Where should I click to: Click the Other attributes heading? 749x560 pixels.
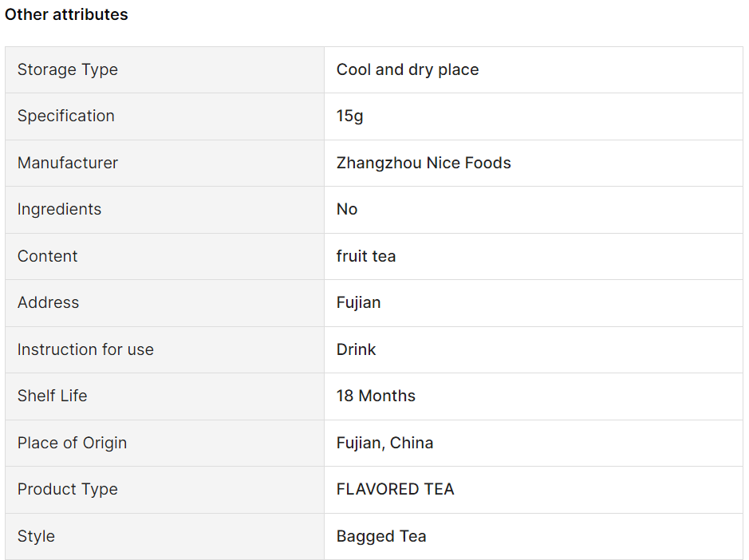pos(66,14)
